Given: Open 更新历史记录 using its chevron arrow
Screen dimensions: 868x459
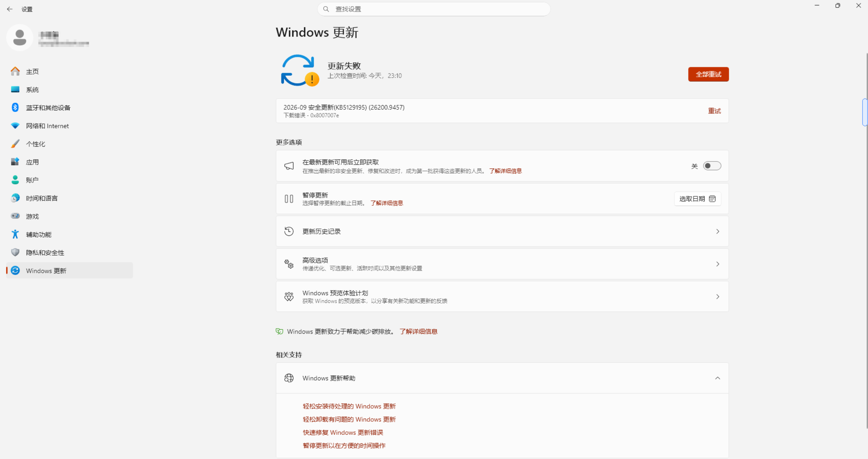Looking at the screenshot, I should pos(718,231).
